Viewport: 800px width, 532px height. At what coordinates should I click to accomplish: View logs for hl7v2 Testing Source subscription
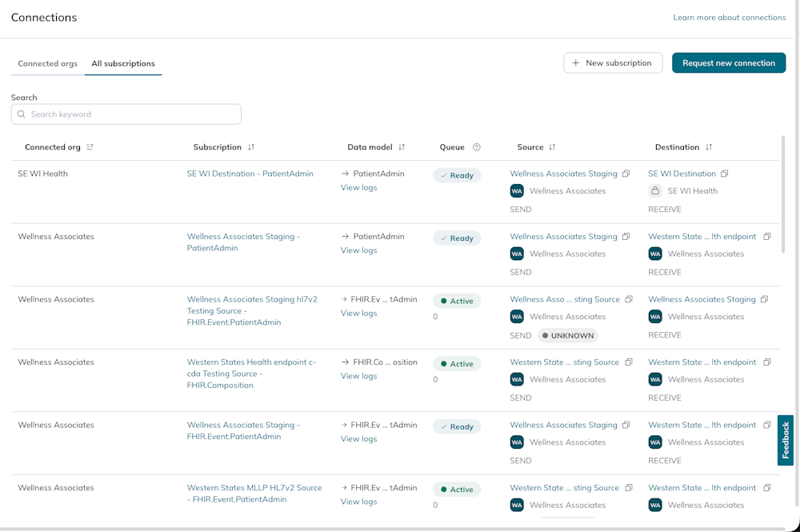point(358,313)
